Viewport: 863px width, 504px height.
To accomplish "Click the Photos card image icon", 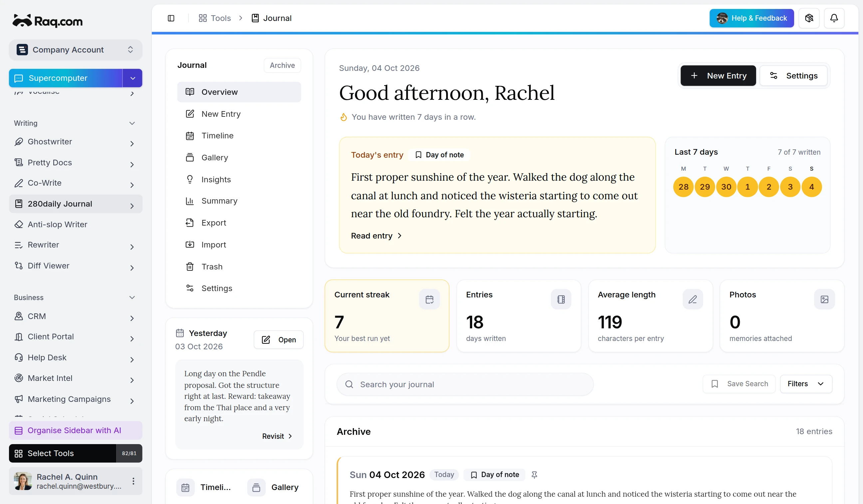I will tap(824, 299).
